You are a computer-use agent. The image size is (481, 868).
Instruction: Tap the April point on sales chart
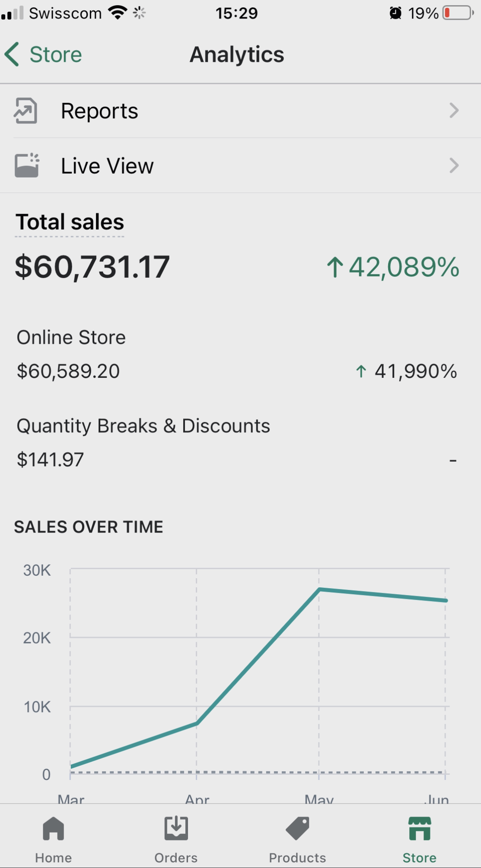pyautogui.click(x=197, y=723)
